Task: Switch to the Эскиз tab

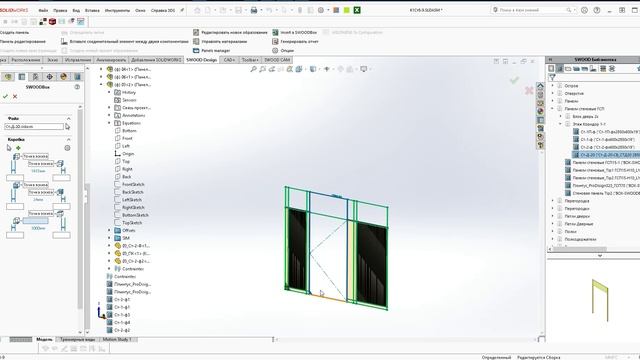Action: [53, 60]
